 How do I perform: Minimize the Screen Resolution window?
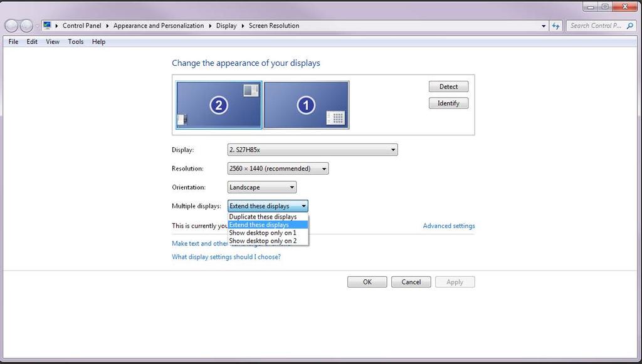590,7
